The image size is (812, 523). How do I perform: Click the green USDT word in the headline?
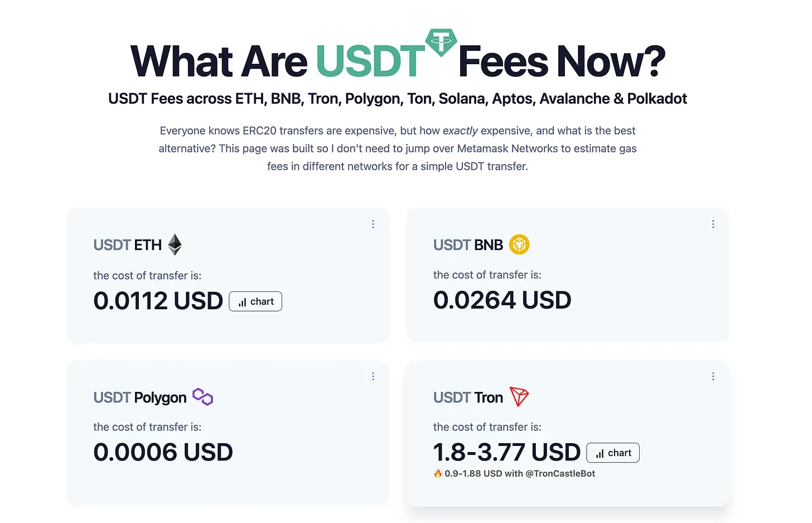pyautogui.click(x=370, y=61)
